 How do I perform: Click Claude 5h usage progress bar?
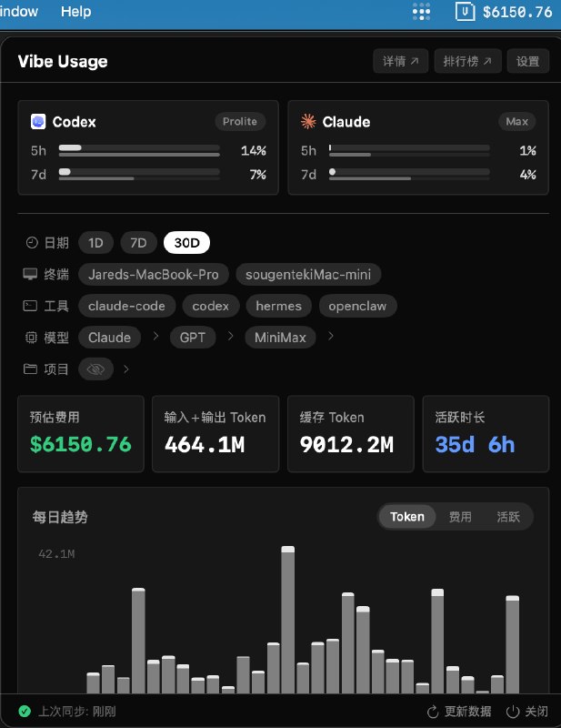[409, 150]
